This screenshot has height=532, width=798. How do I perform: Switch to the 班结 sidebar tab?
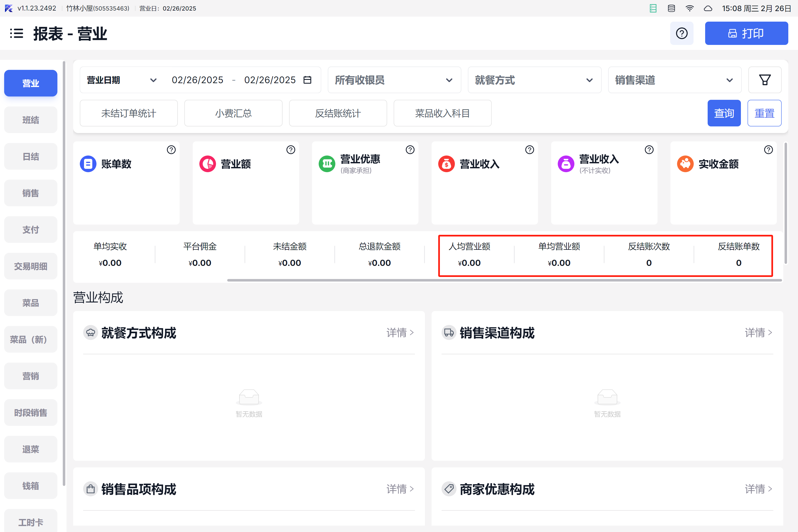click(x=30, y=120)
